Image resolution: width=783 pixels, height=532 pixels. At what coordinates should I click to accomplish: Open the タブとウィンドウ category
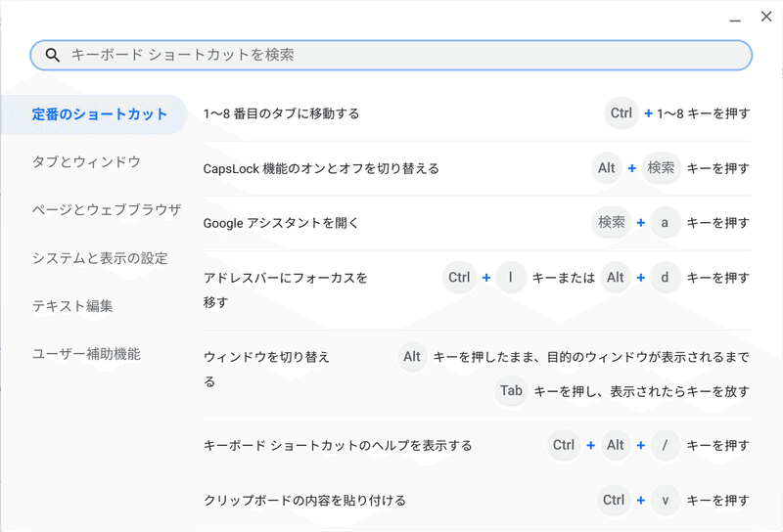86,161
